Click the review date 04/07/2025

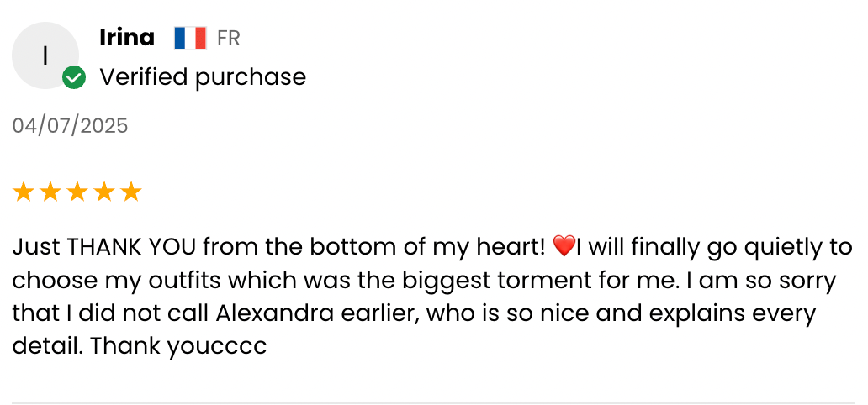pyautogui.click(x=70, y=126)
